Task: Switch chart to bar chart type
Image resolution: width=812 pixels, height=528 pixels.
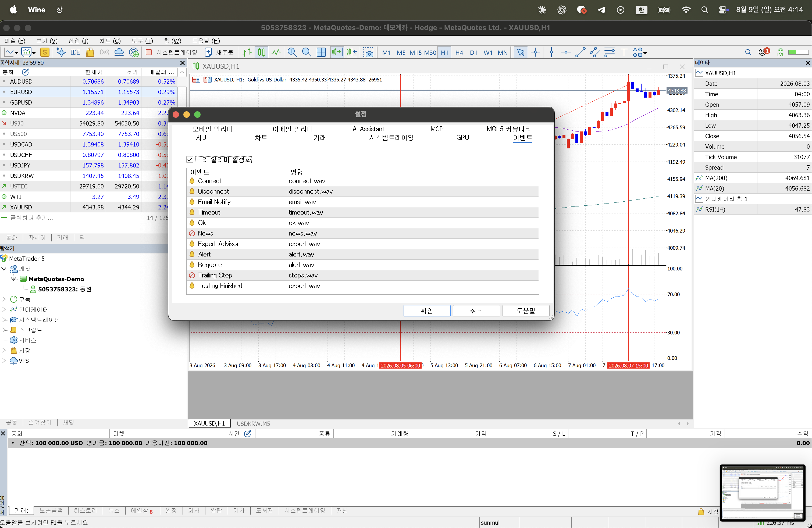Action: coord(247,52)
